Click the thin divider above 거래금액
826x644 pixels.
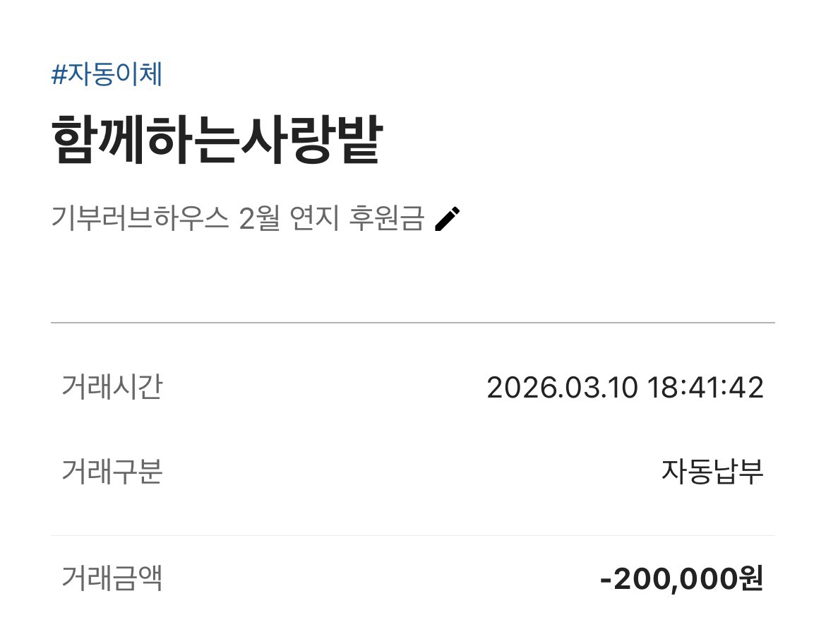coord(412,536)
